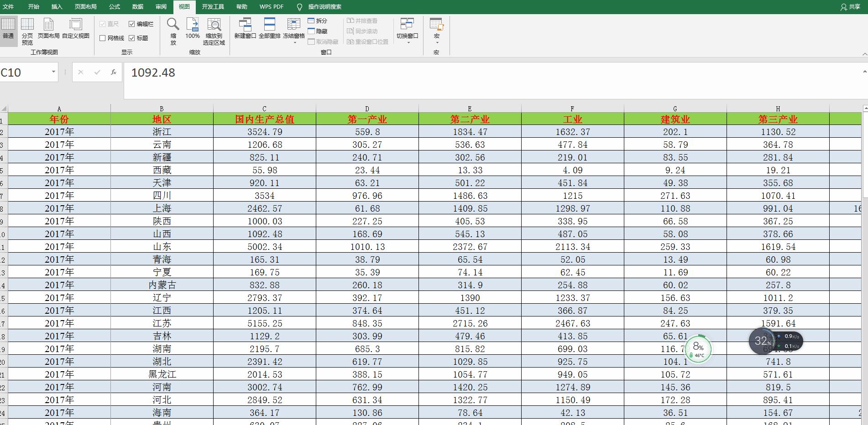Toggle the Headings (标题) checkbox
The height and width of the screenshot is (425, 868).
point(132,38)
